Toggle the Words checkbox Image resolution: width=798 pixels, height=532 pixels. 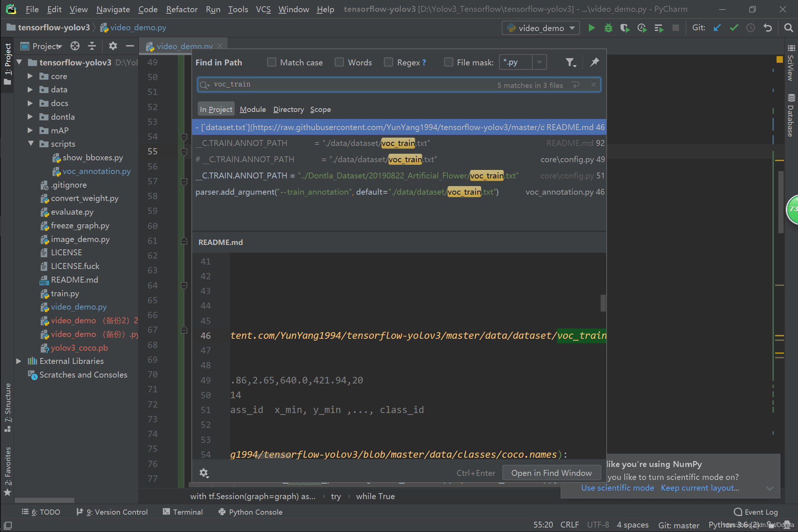339,62
